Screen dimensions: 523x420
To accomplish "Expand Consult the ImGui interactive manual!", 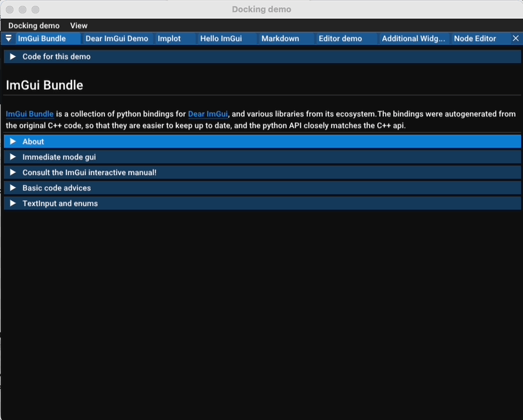I will pyautogui.click(x=262, y=173).
